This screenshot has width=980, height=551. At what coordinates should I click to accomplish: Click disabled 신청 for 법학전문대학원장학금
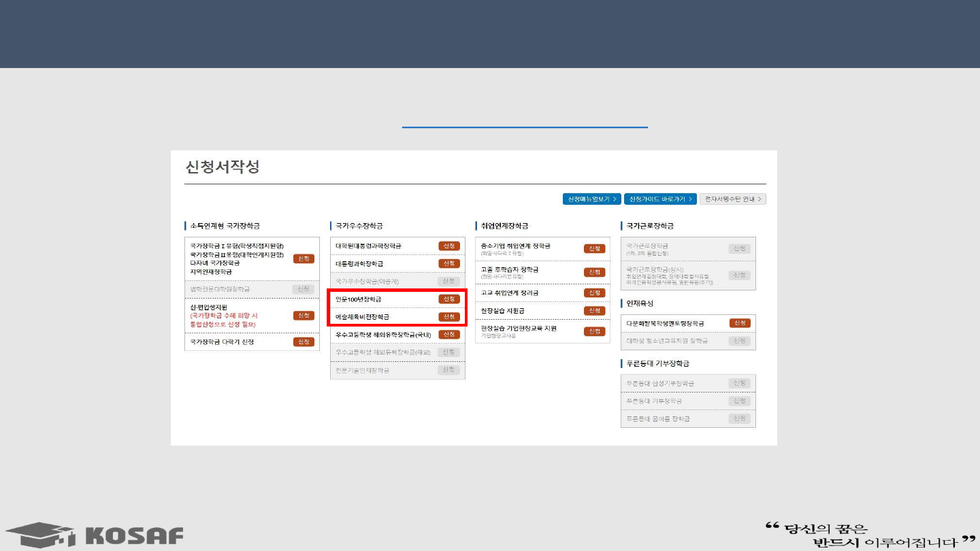(x=304, y=289)
